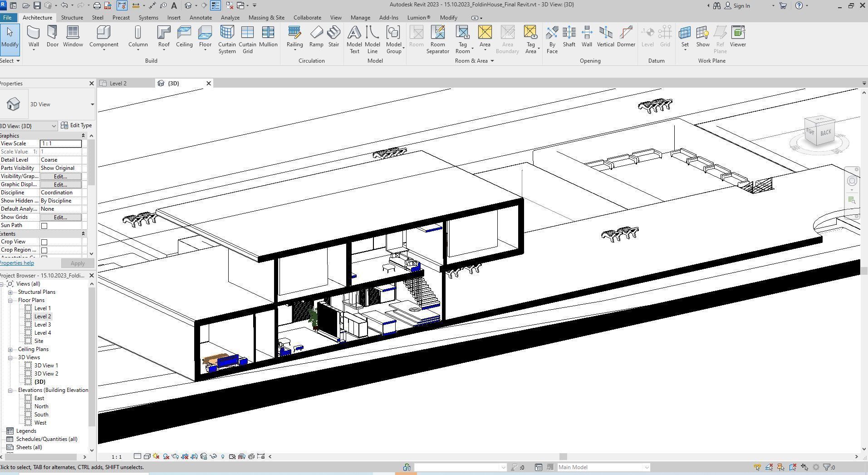Click the Set work plane tool
This screenshot has width=868, height=475.
(x=685, y=37)
